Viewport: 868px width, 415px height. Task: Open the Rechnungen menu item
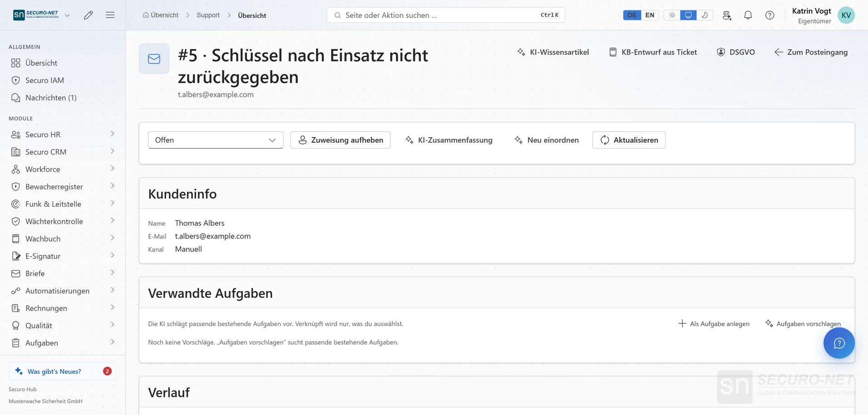[63, 308]
